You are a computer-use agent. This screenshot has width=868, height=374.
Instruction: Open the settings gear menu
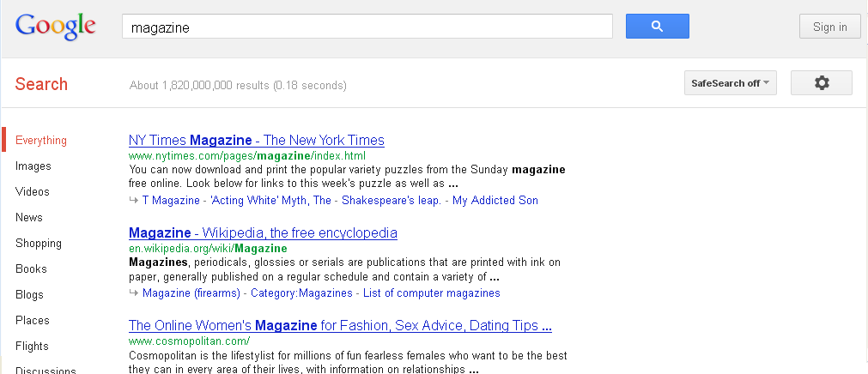pos(822,83)
